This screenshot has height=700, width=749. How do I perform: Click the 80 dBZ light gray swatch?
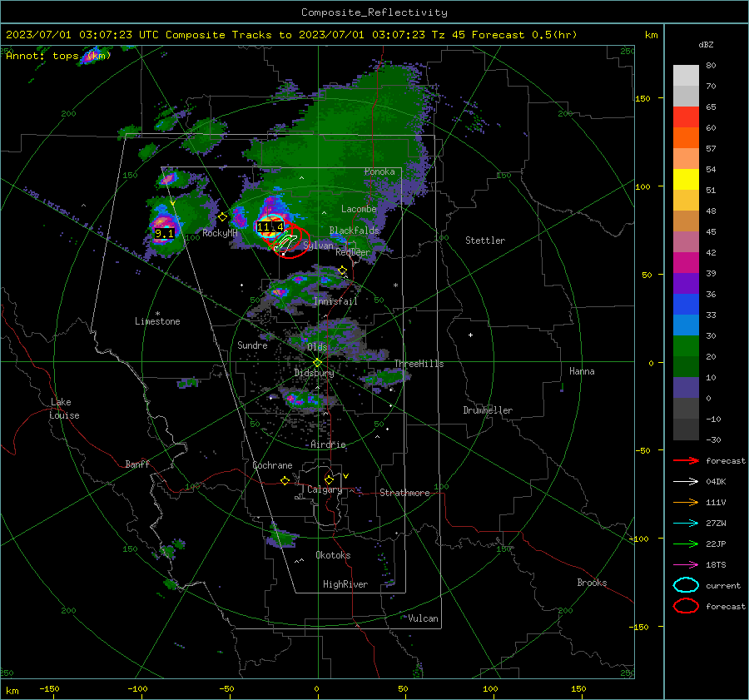tap(686, 75)
